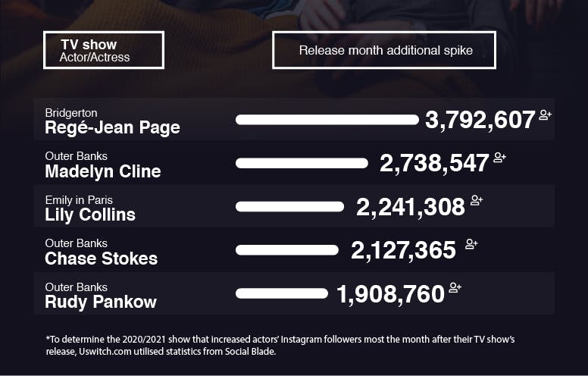Click Rudy Pankow's white bar

[282, 293]
